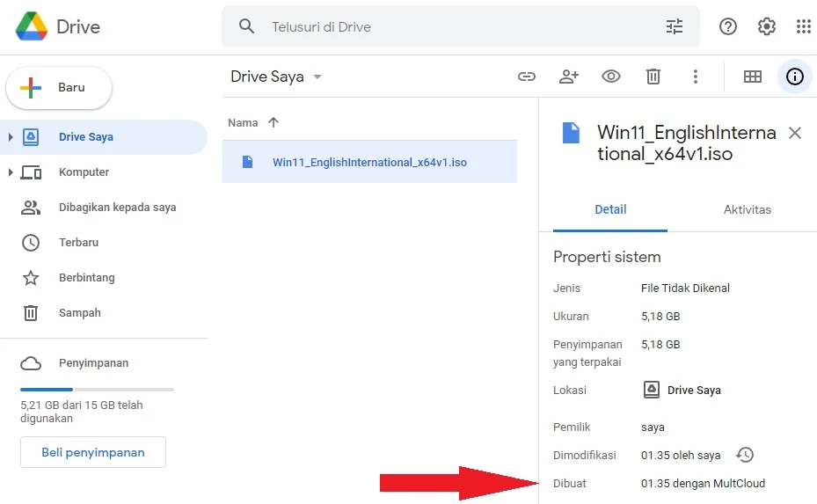The height and width of the screenshot is (504, 817).
Task: Click 'File Tidak Dikenal' value
Action: (x=685, y=289)
